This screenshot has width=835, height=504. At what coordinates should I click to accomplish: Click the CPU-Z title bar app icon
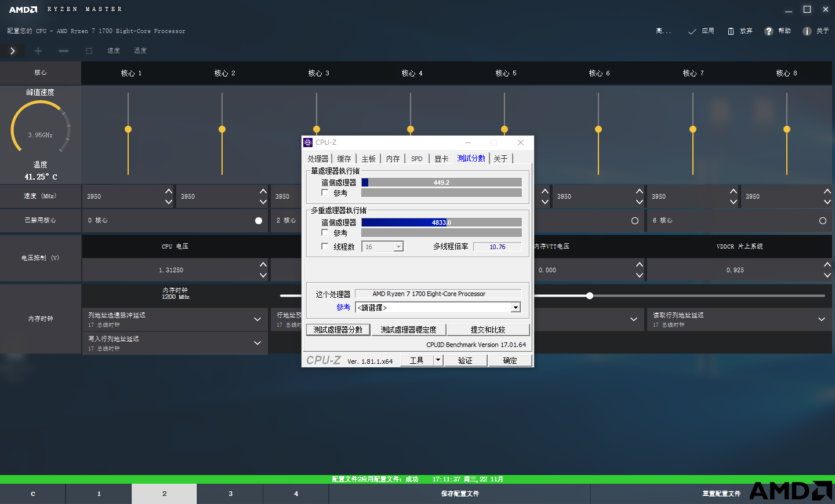(308, 143)
